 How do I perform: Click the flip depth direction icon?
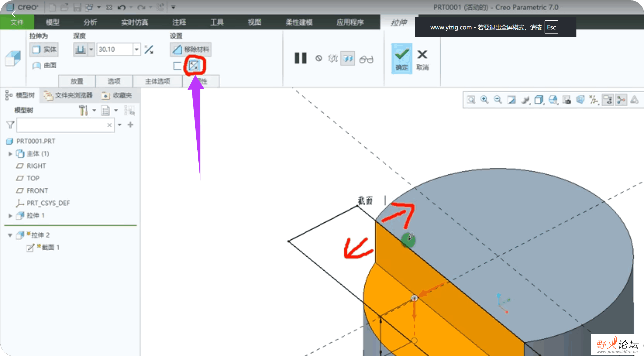point(149,50)
